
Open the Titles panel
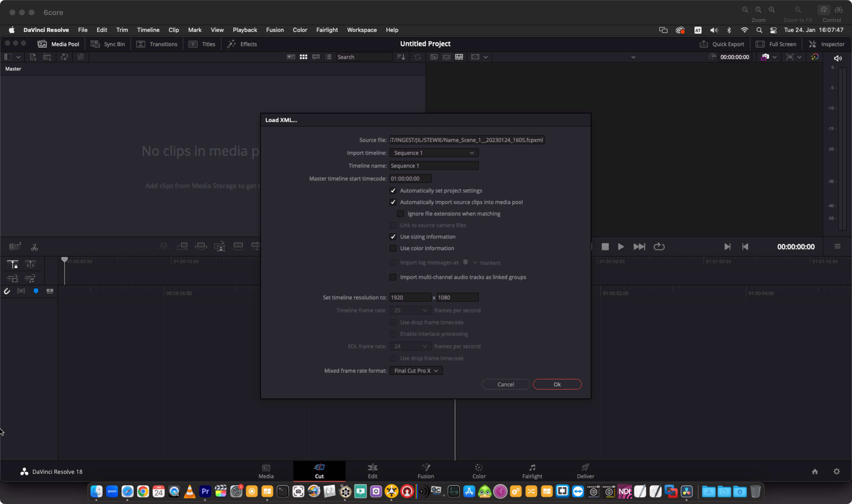[202, 44]
